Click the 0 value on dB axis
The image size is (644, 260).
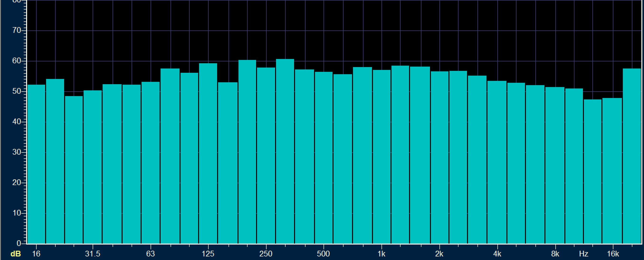tap(19, 243)
